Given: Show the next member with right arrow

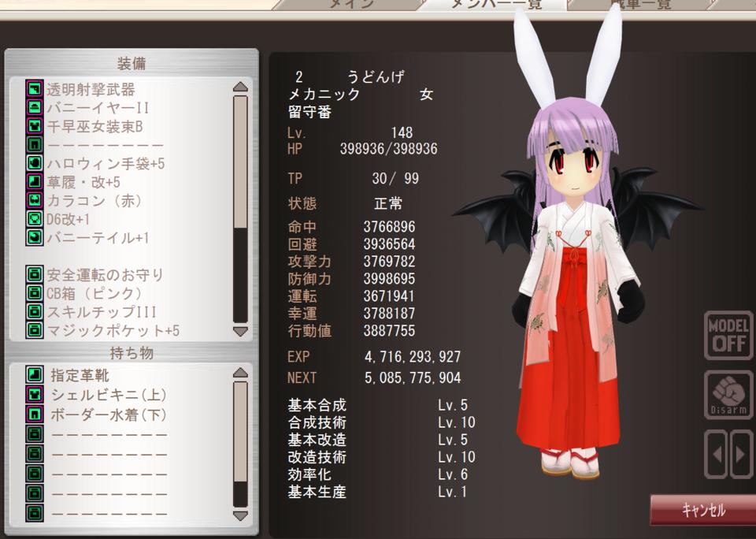Looking at the screenshot, I should coord(741,455).
